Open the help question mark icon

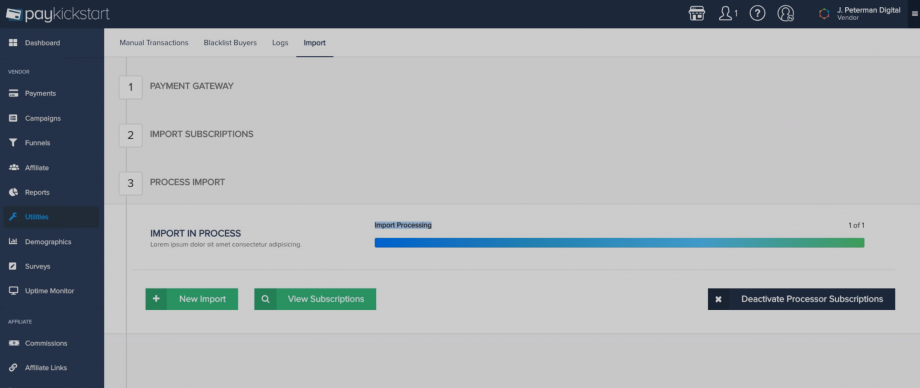coord(757,14)
